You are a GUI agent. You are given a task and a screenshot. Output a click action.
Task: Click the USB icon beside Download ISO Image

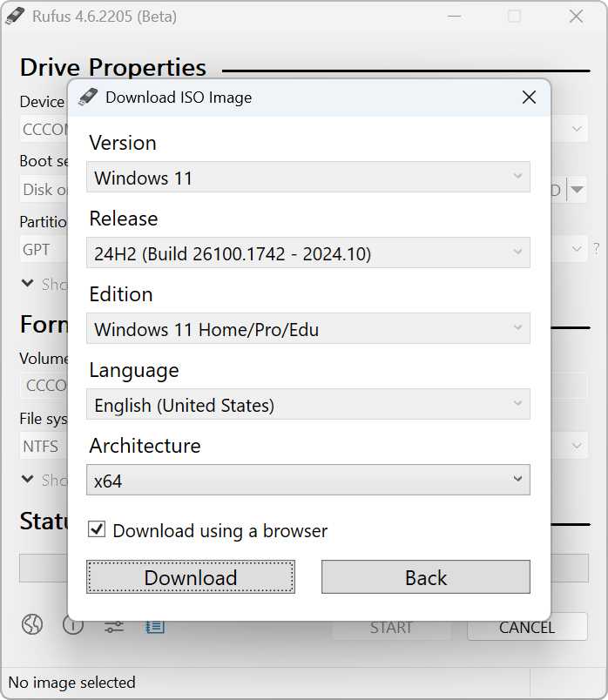point(88,98)
